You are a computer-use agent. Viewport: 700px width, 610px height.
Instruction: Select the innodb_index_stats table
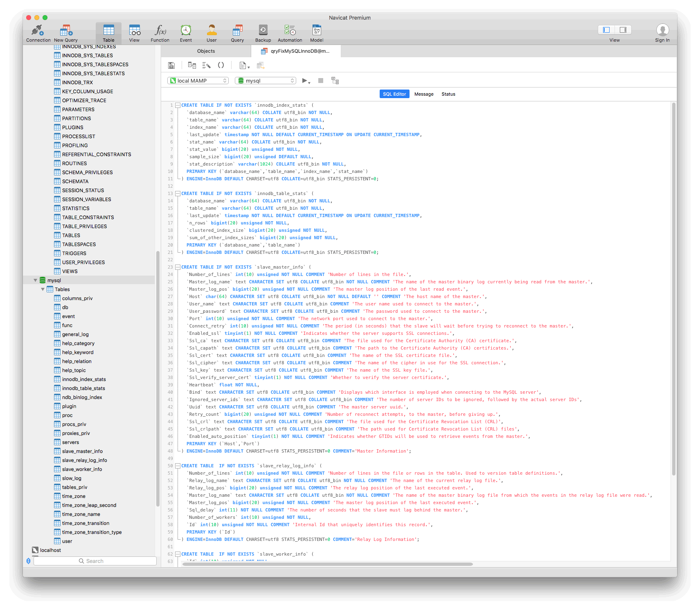coord(84,379)
